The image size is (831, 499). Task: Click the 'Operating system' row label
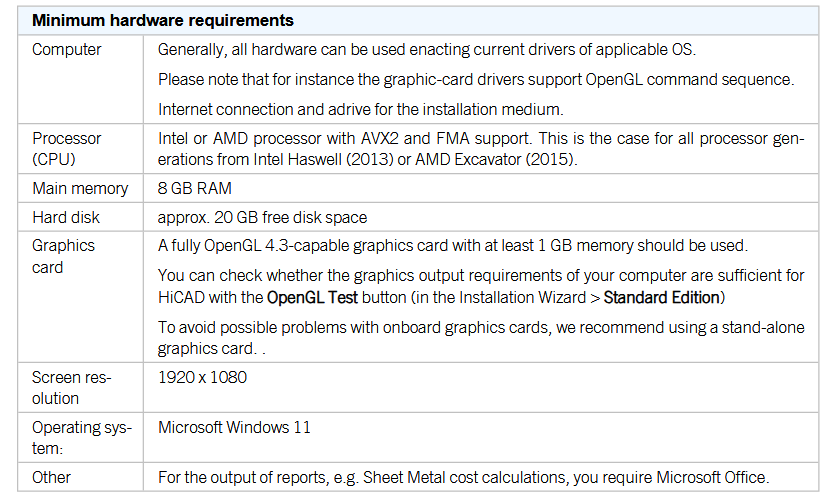point(82,438)
